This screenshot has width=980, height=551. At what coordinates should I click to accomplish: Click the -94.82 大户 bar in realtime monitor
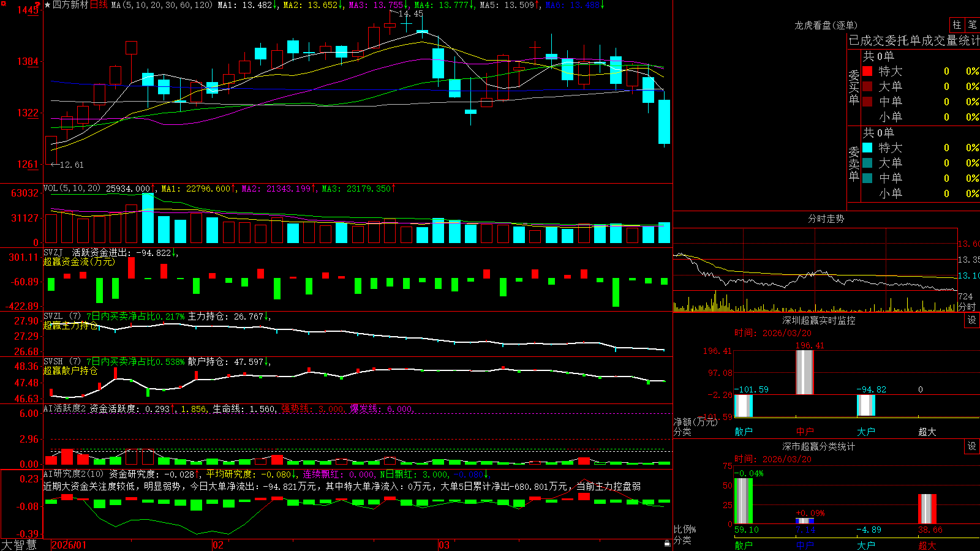(866, 406)
